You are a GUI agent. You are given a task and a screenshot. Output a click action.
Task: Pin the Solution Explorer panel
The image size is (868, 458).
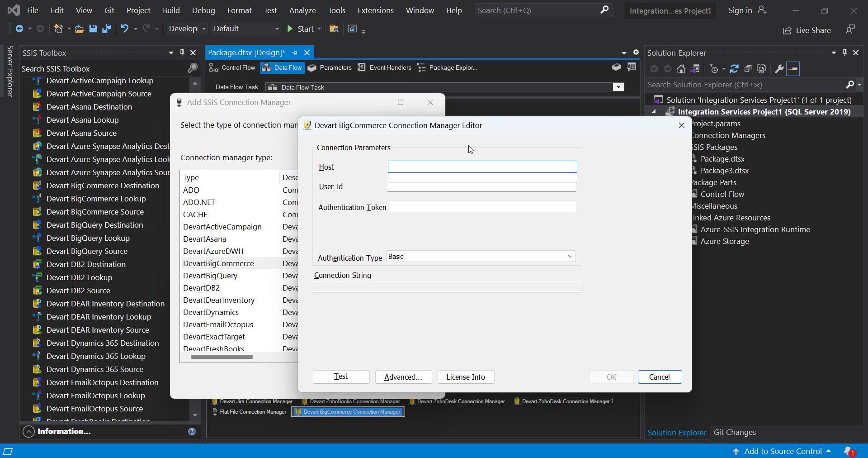[844, 52]
